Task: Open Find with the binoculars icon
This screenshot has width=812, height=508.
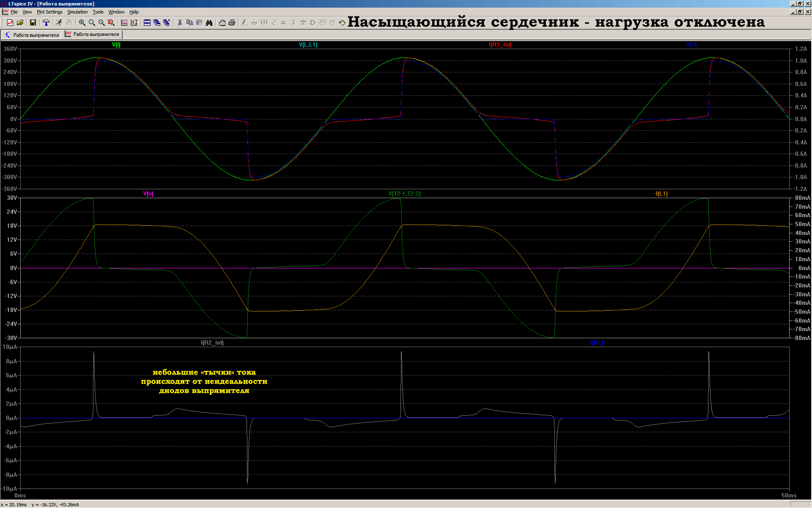Action: [x=209, y=23]
